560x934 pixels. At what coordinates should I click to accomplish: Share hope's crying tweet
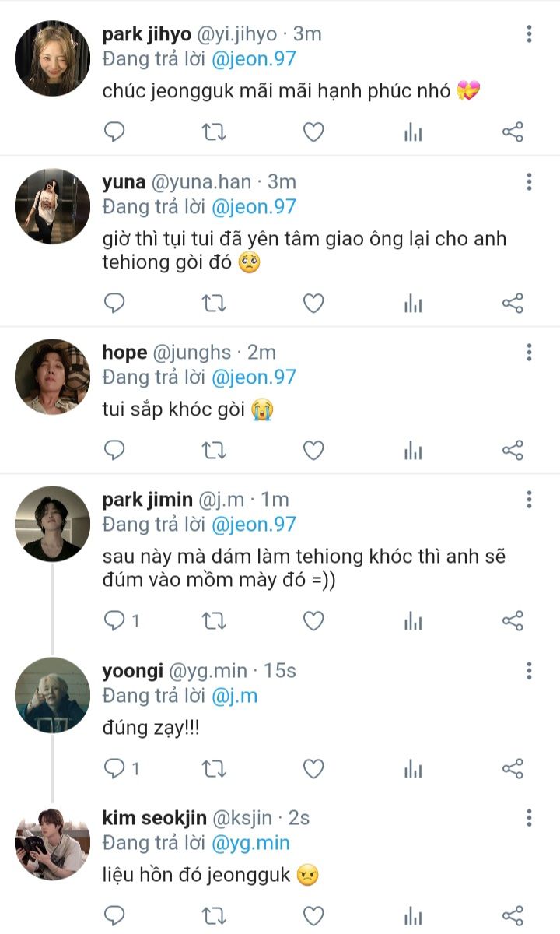click(513, 450)
